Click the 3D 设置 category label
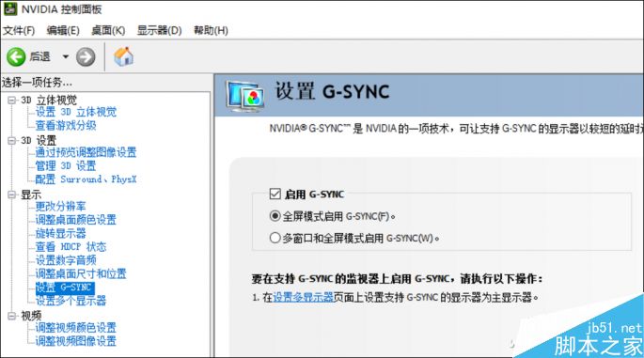 click(x=39, y=140)
